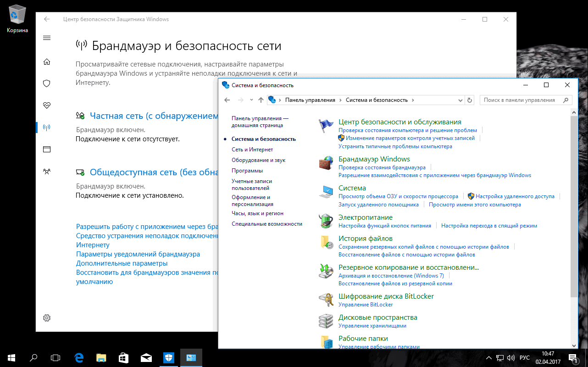The height and width of the screenshot is (367, 588).
Task: Open Часы, язык и регион in left pane
Action: (258, 213)
